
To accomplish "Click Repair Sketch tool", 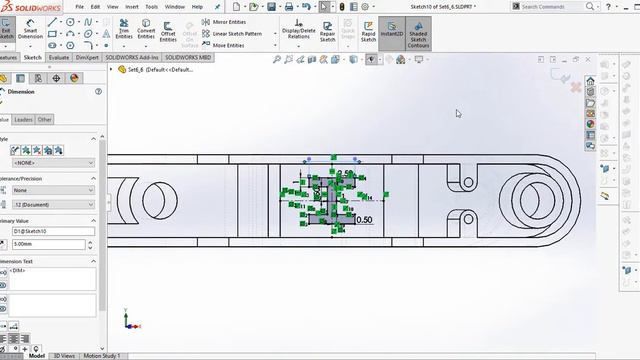I will pos(327,31).
